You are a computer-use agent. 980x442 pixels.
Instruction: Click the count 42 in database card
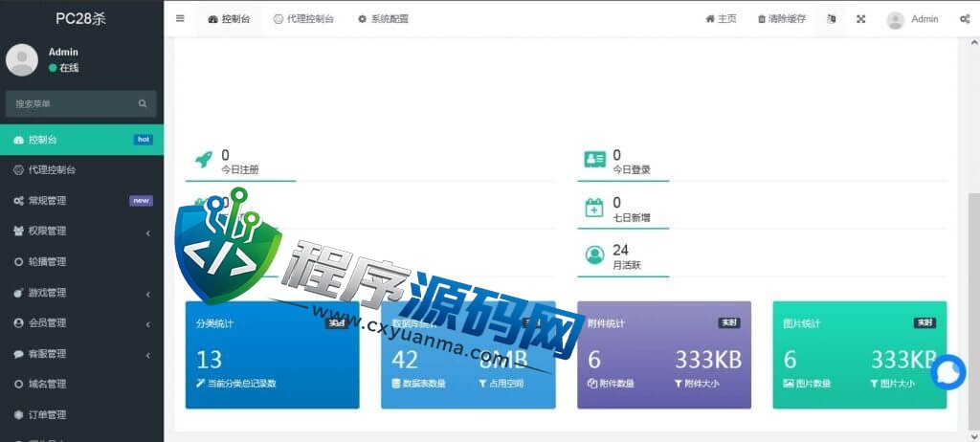pyautogui.click(x=405, y=360)
